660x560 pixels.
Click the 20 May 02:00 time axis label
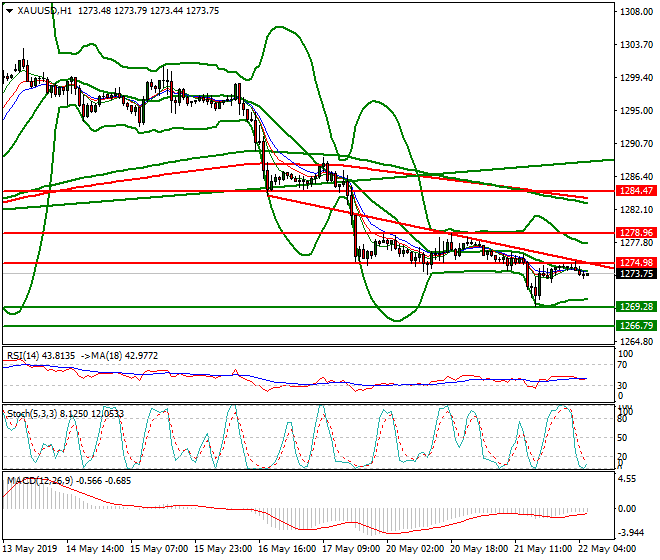click(x=415, y=549)
